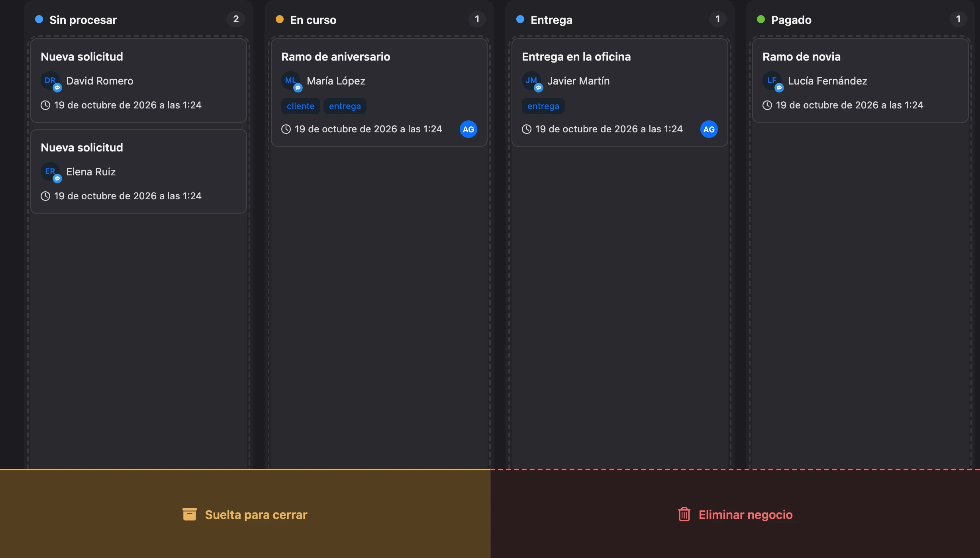
Task: Click the LF avatar of Lucía Fernández
Action: click(772, 81)
